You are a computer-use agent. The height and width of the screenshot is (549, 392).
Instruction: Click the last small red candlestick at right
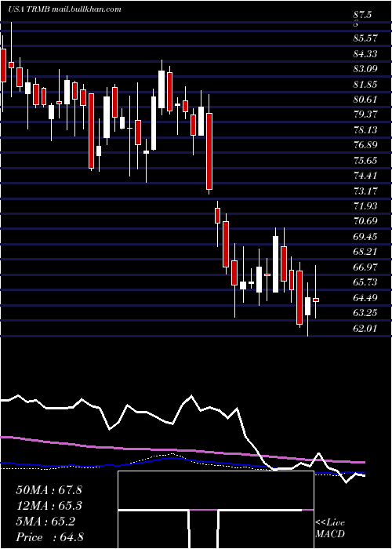316,300
